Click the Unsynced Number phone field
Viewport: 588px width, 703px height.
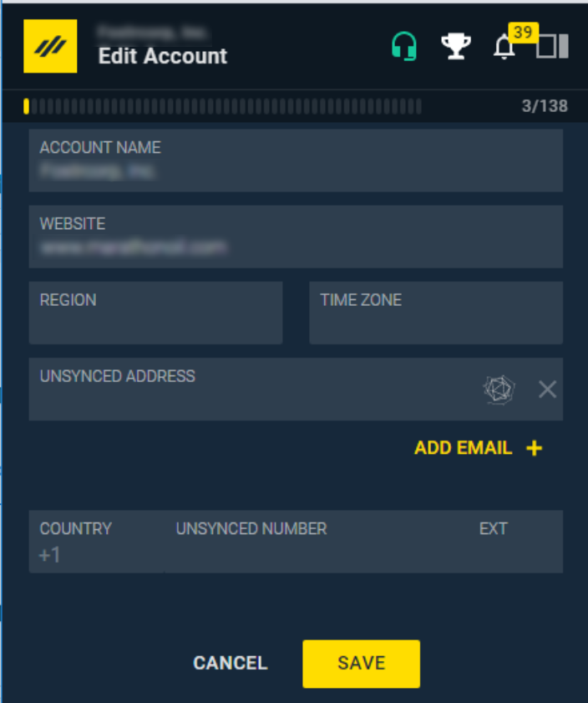click(x=317, y=542)
